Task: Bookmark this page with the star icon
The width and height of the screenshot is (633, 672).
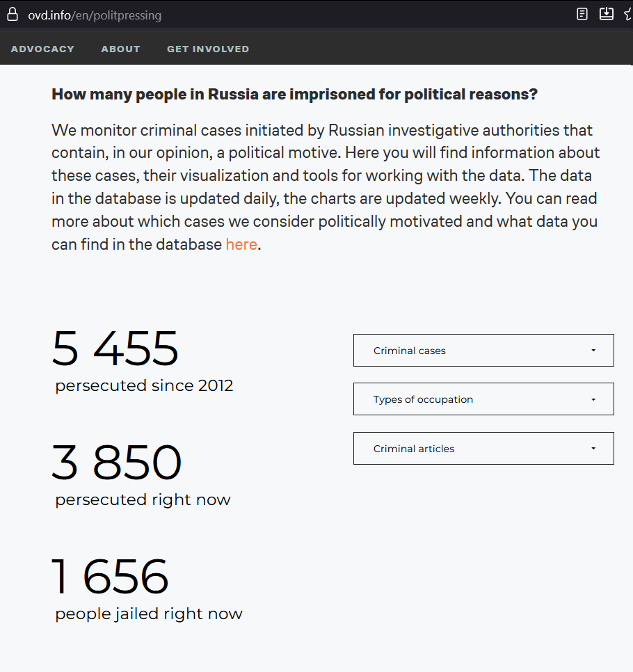Action: (x=628, y=14)
